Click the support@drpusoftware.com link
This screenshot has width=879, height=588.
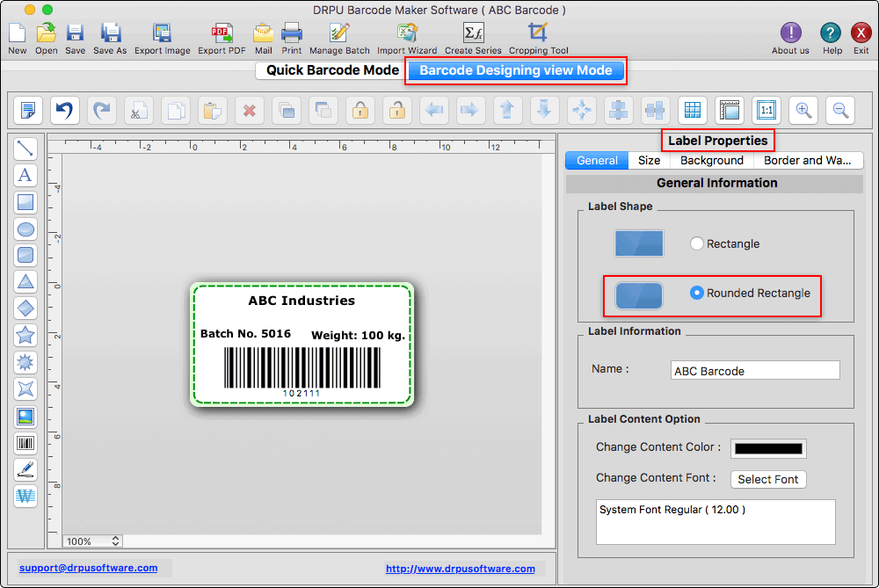89,568
